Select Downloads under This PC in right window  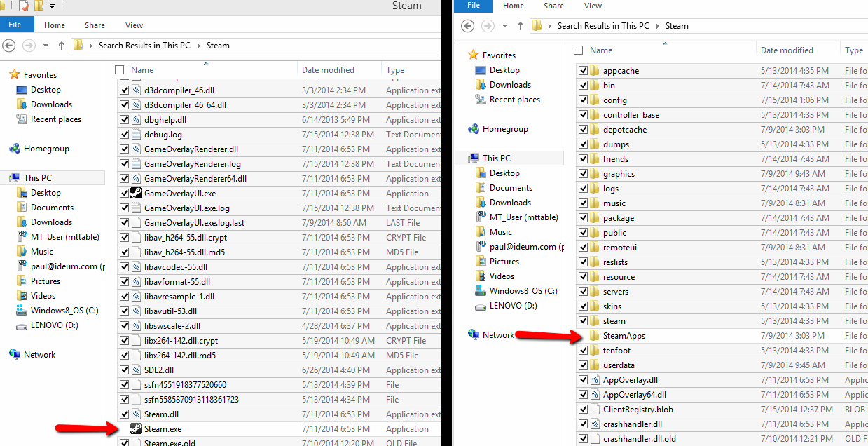[x=510, y=202]
